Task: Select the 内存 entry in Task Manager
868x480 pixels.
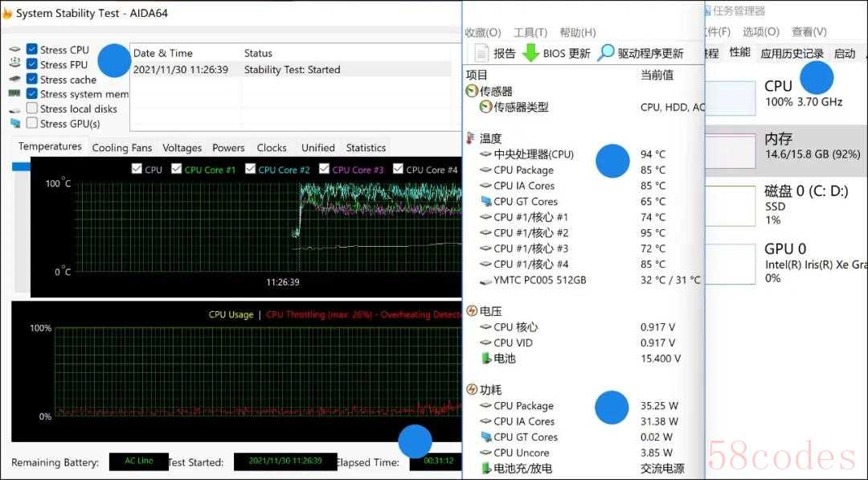Action: click(x=787, y=150)
